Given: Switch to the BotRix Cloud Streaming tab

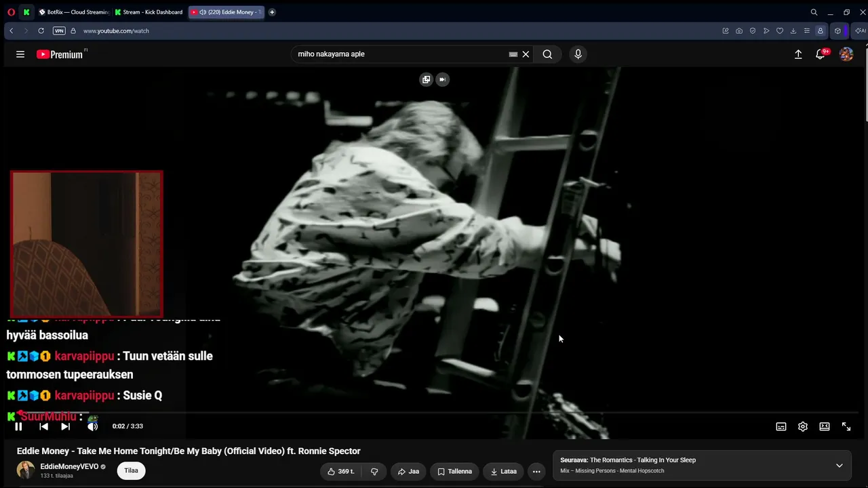Looking at the screenshot, I should pos(74,12).
